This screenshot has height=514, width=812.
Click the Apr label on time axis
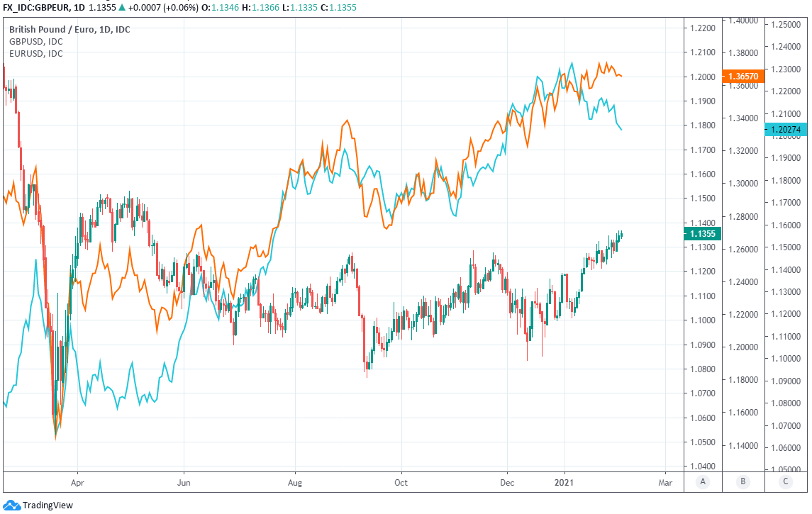pos(77,482)
